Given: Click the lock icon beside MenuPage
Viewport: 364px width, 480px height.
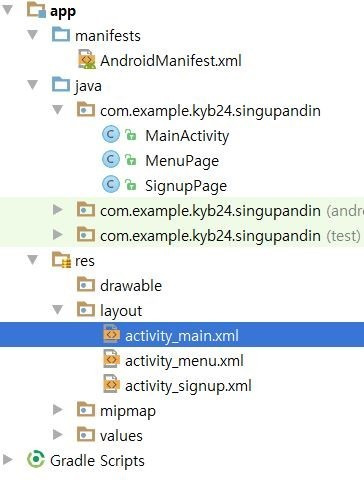Looking at the screenshot, I should coord(130,160).
